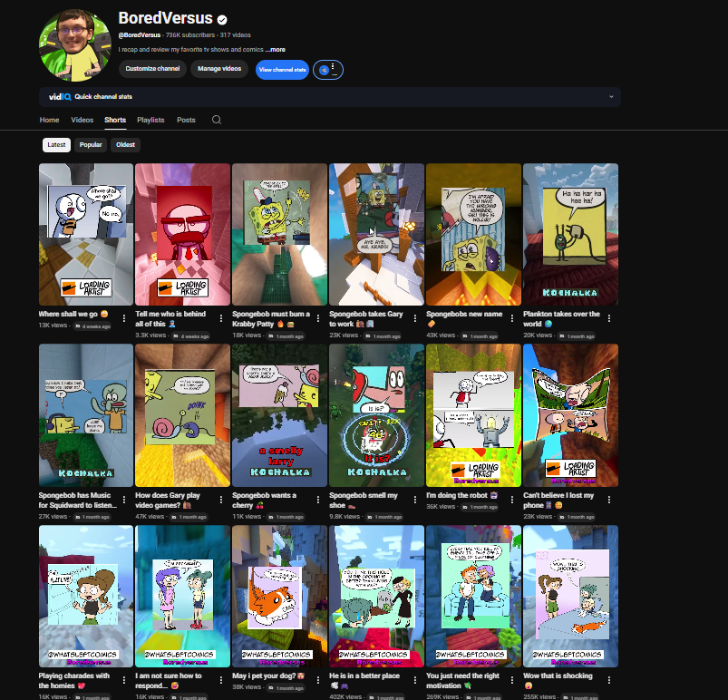Viewport: 728px width, 700px height.
Task: Sort shorts by Popular
Action: 91,145
